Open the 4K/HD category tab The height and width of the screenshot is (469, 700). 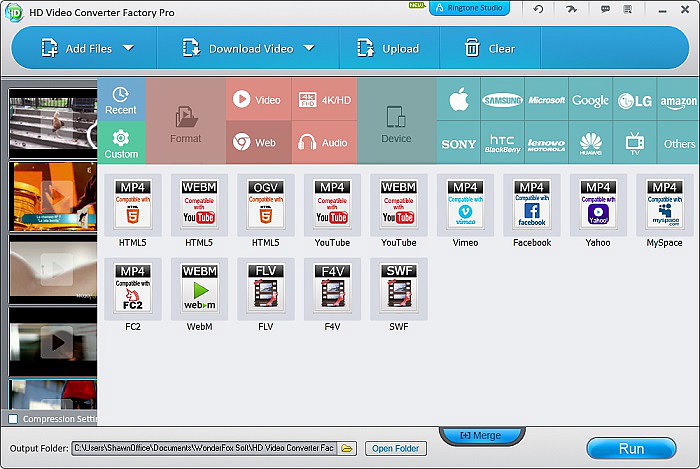[x=323, y=100]
